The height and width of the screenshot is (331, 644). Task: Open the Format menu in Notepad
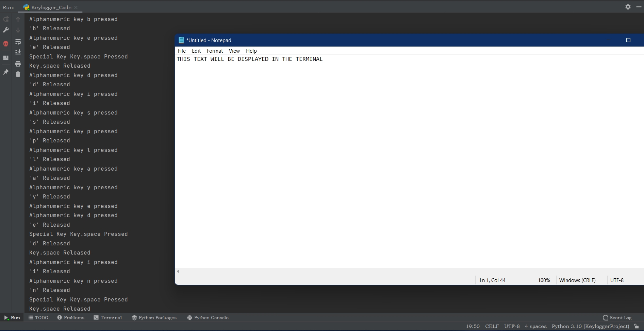tap(214, 51)
